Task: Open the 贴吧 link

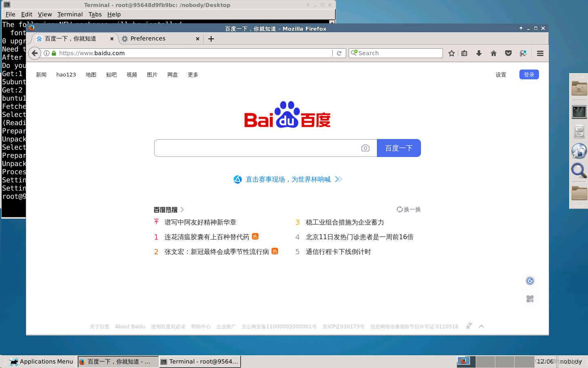Action: tap(111, 75)
